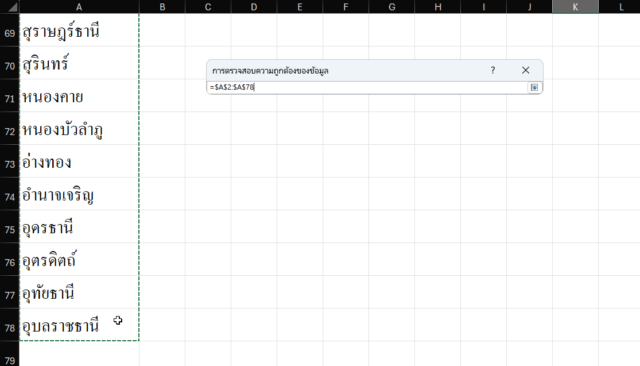This screenshot has width=640, height=366.
Task: Select row 69 header
Action: (x=9, y=30)
